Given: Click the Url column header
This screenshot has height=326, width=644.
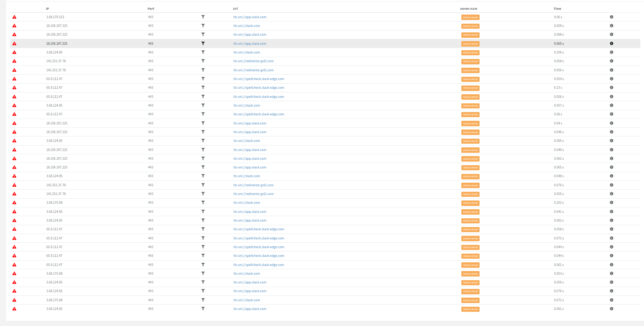Looking at the screenshot, I should [235, 9].
